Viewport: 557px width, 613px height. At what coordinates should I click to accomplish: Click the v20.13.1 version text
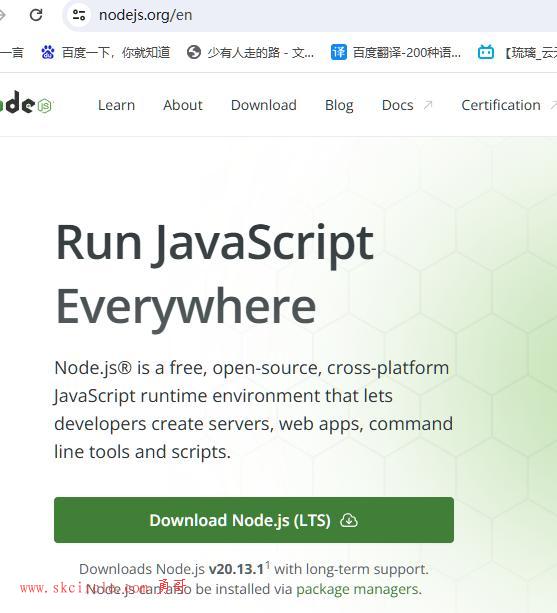[236, 569]
